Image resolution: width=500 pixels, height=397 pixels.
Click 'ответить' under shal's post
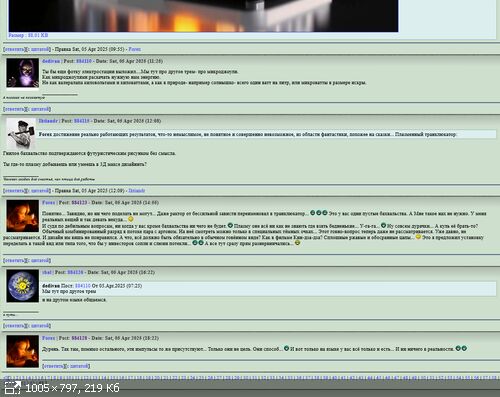coord(14,326)
